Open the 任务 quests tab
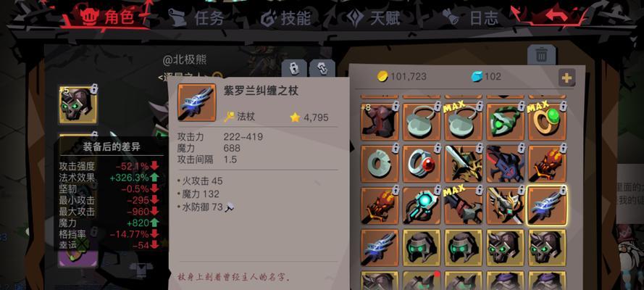644x290 pixels. [196, 18]
